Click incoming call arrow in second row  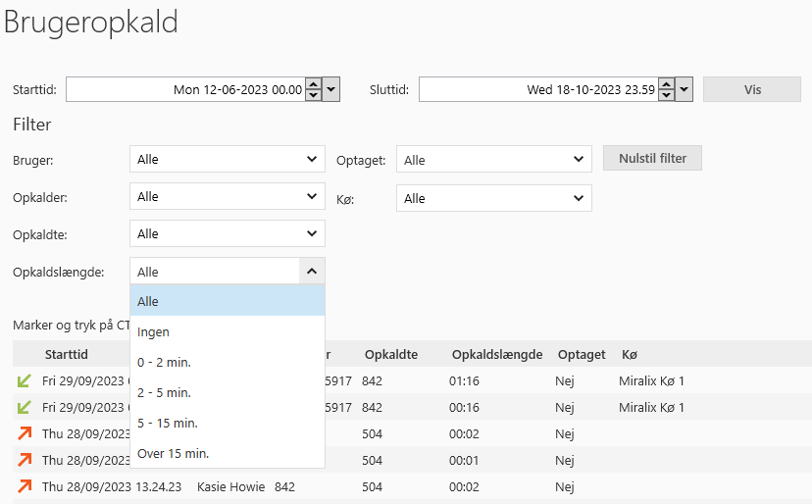click(x=24, y=407)
